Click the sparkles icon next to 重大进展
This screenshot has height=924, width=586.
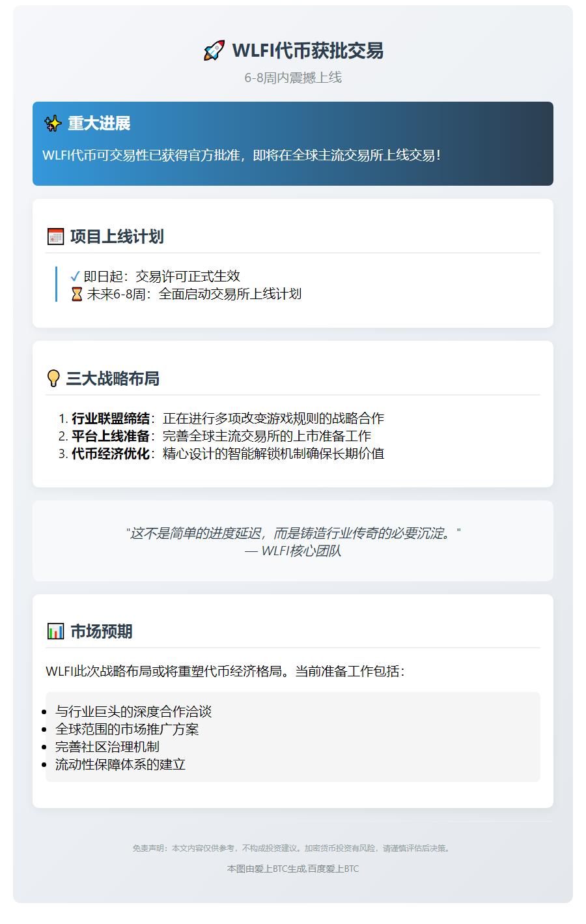point(53,123)
